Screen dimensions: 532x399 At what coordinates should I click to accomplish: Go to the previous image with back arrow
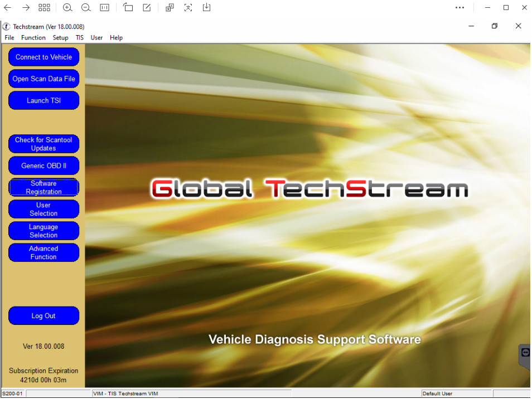click(7, 7)
